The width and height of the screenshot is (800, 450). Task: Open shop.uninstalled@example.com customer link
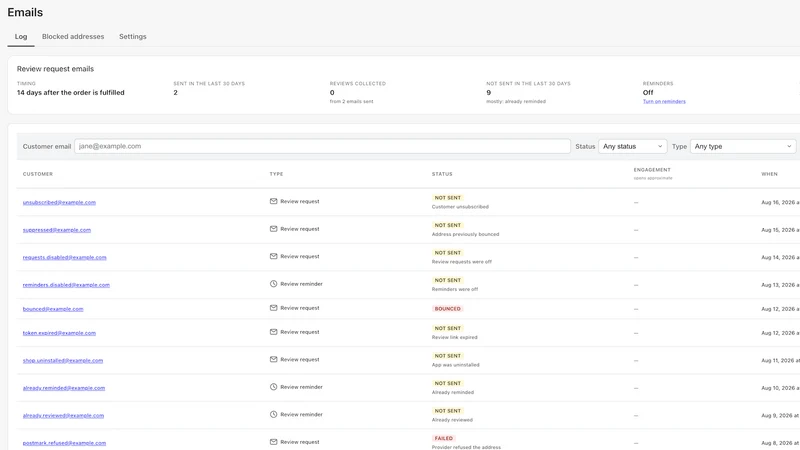coord(63,361)
